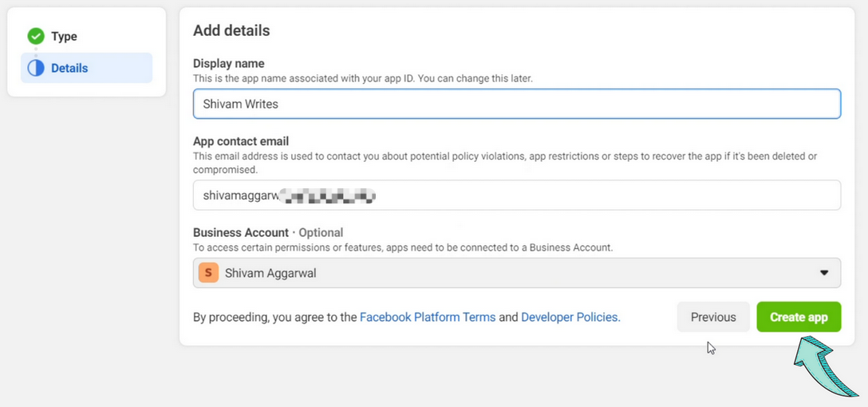Click the green checkmark icon beside Type
This screenshot has width=868, height=407.
click(x=36, y=36)
